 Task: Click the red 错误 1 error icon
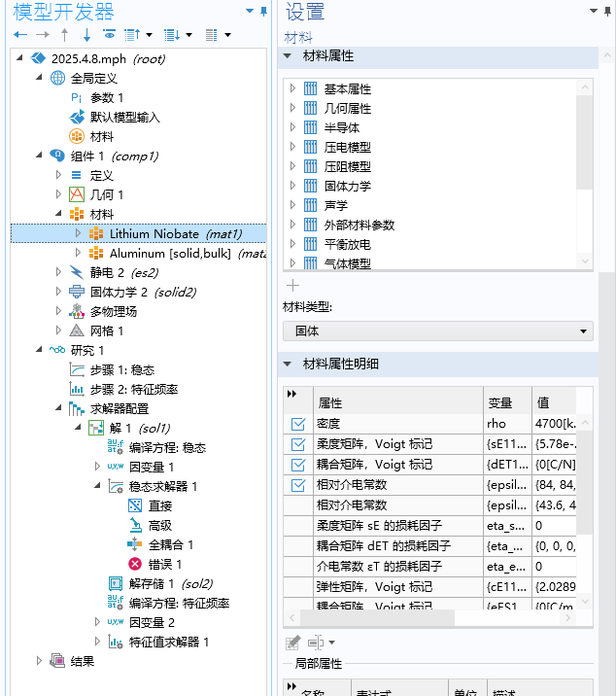(135, 564)
